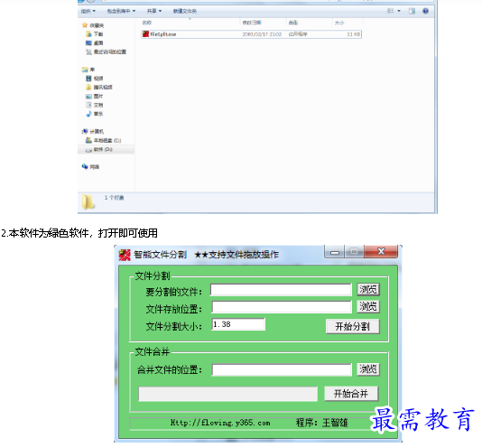482x448 pixels.
Task: Open 音乐 music library in sidebar
Action: [95, 114]
